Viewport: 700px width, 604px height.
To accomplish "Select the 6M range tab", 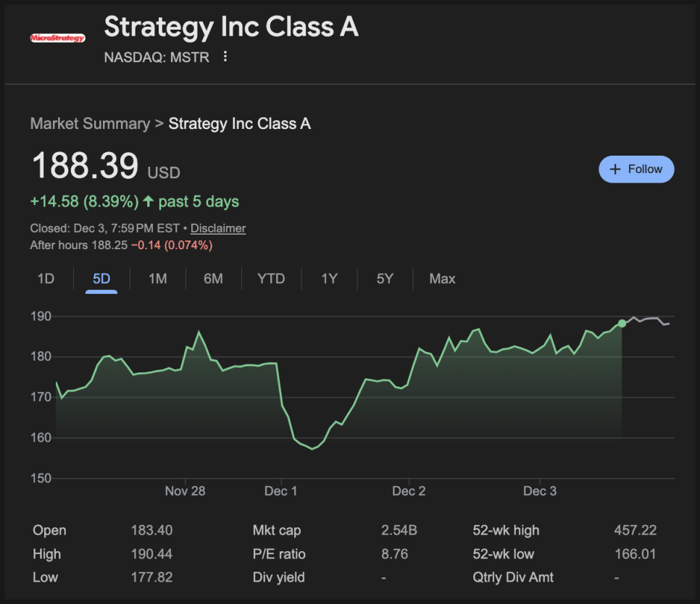I will pos(213,279).
